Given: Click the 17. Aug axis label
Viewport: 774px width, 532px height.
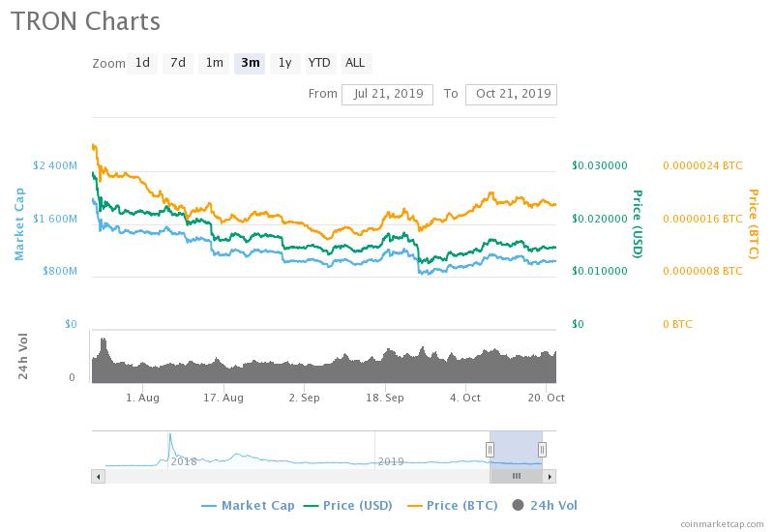Looking at the screenshot, I should point(223,398).
